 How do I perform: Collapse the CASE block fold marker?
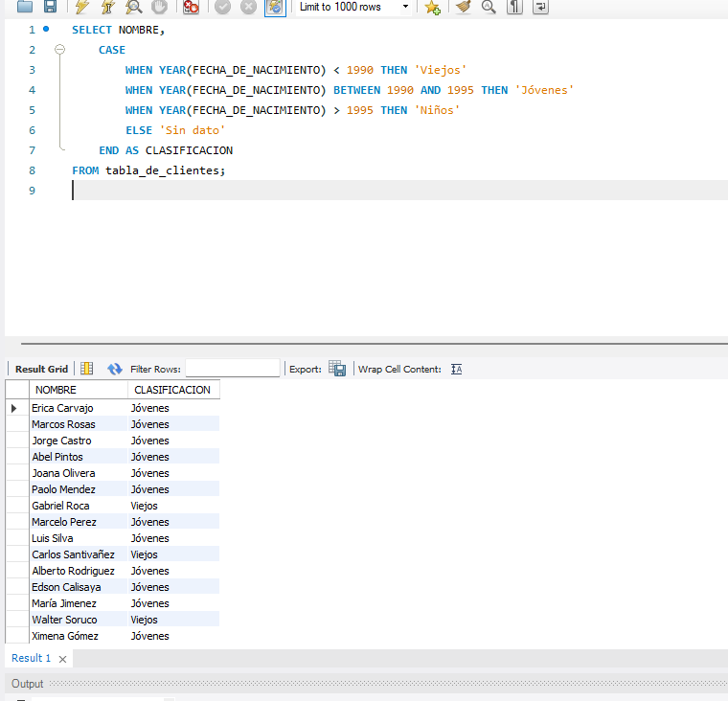(59, 50)
